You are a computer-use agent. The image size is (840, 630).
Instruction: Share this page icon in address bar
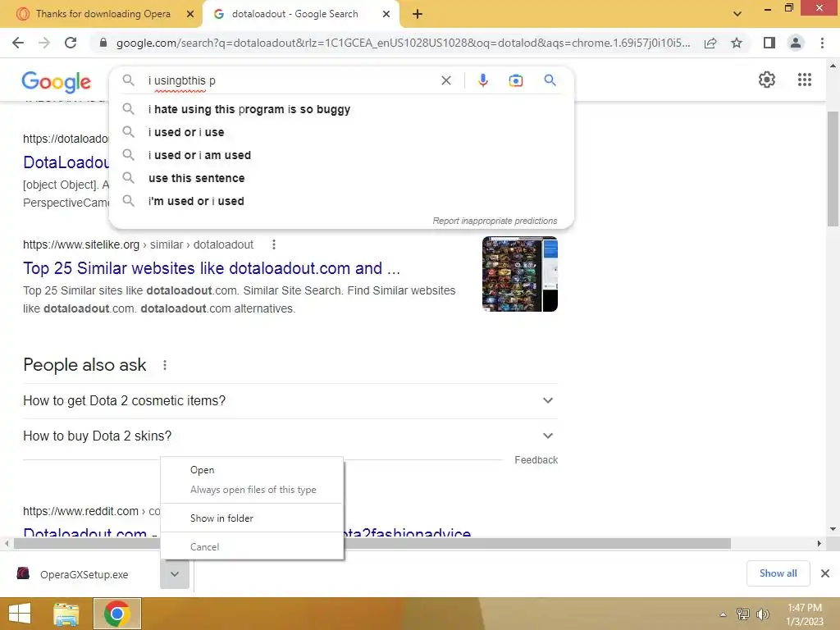tap(710, 43)
